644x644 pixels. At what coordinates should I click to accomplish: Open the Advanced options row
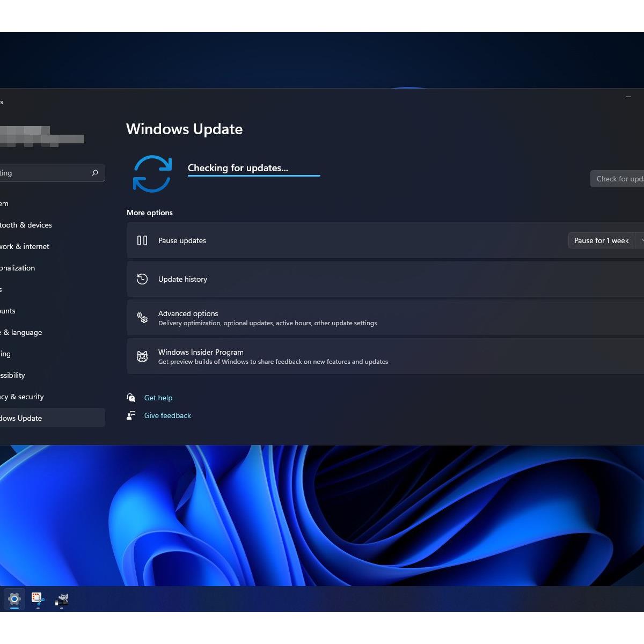click(x=376, y=318)
